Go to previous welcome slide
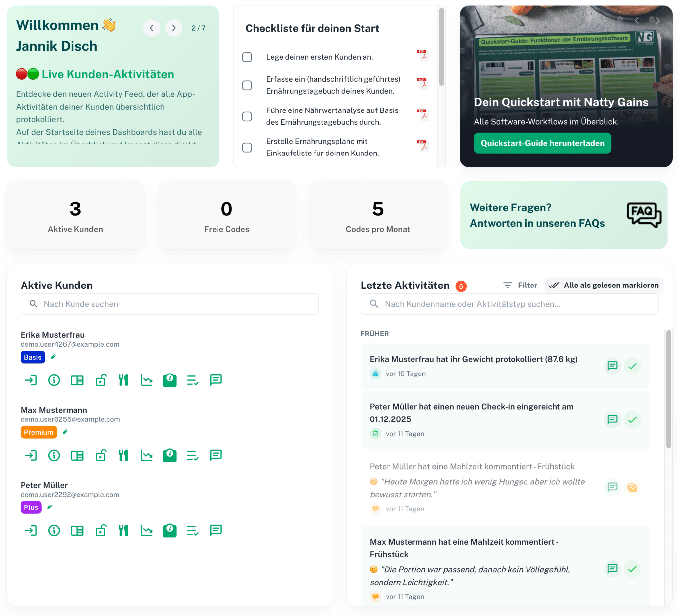The width and height of the screenshot is (678, 616). (x=152, y=28)
